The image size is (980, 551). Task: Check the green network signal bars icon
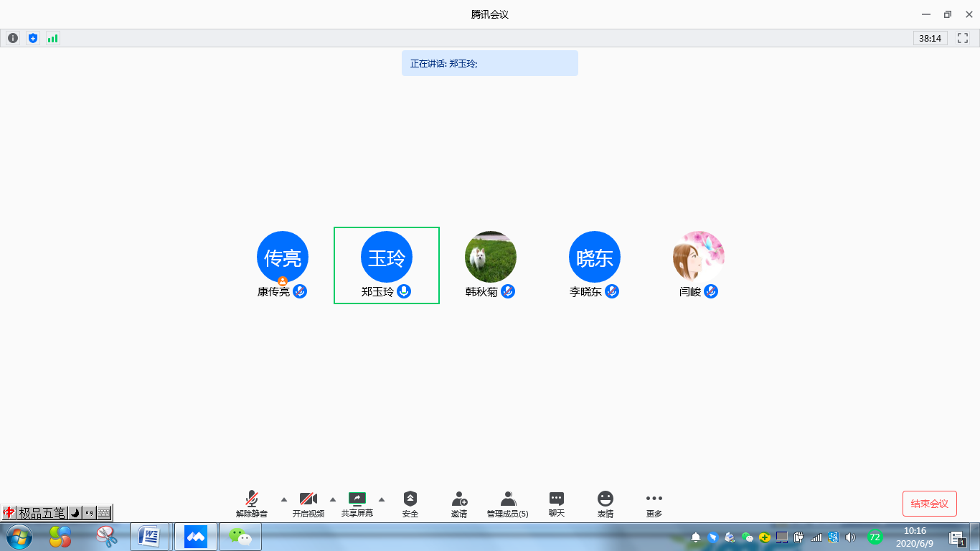pos(52,38)
